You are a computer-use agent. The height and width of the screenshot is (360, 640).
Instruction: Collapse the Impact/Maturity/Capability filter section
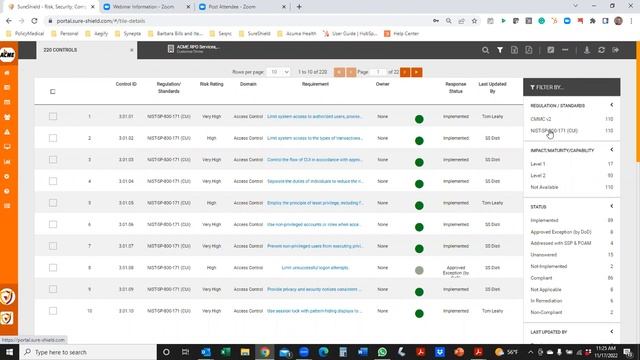click(611, 150)
